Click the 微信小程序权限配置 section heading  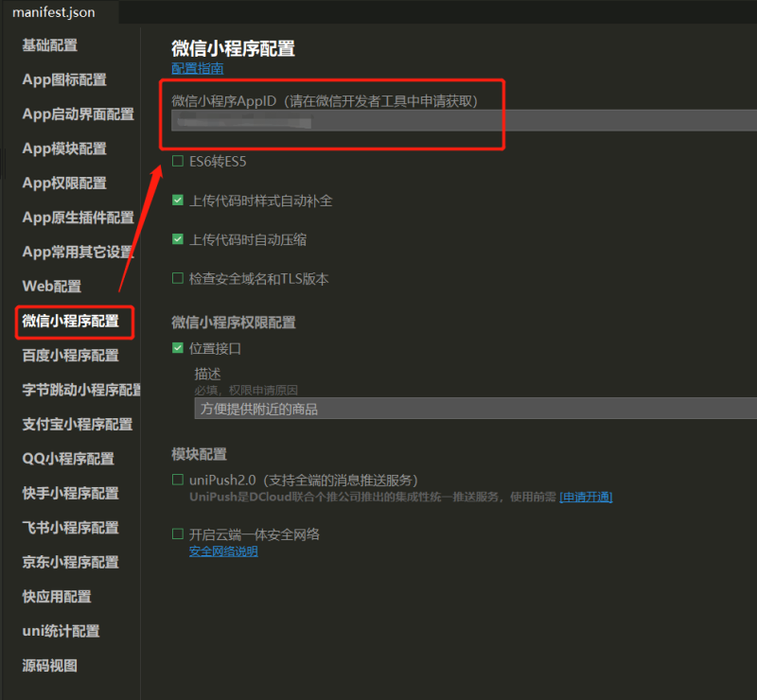tap(234, 322)
